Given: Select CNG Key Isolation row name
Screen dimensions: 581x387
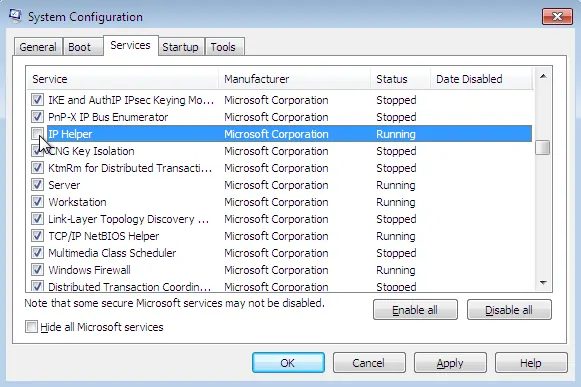Looking at the screenshot, I should click(92, 151).
